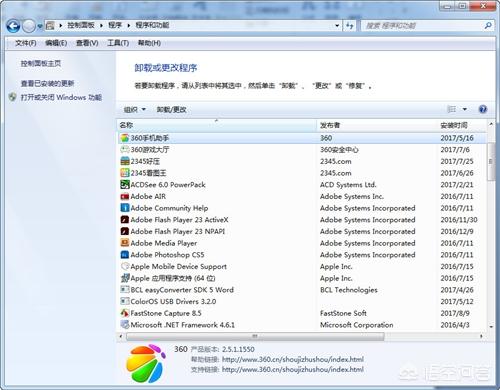
Task: Expand the arrow after 控制面板 breadcrumb
Action: point(101,25)
